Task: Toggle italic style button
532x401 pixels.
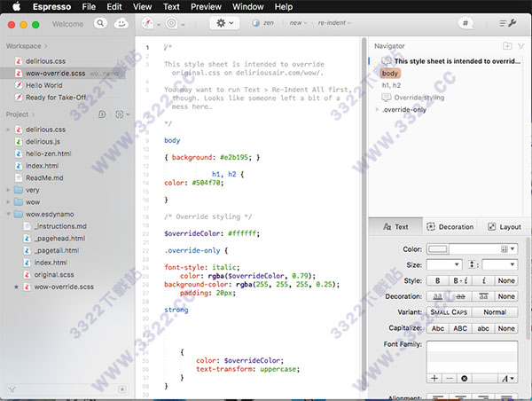Action: tap(483, 280)
